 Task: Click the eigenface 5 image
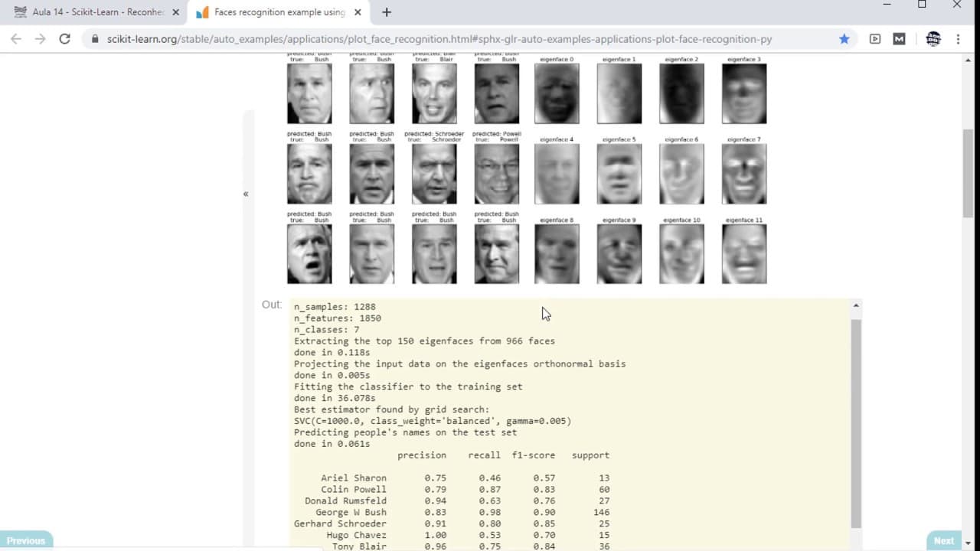click(619, 174)
